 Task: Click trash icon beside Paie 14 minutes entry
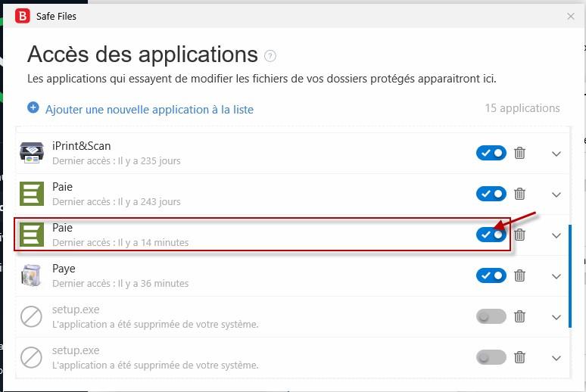click(x=519, y=235)
